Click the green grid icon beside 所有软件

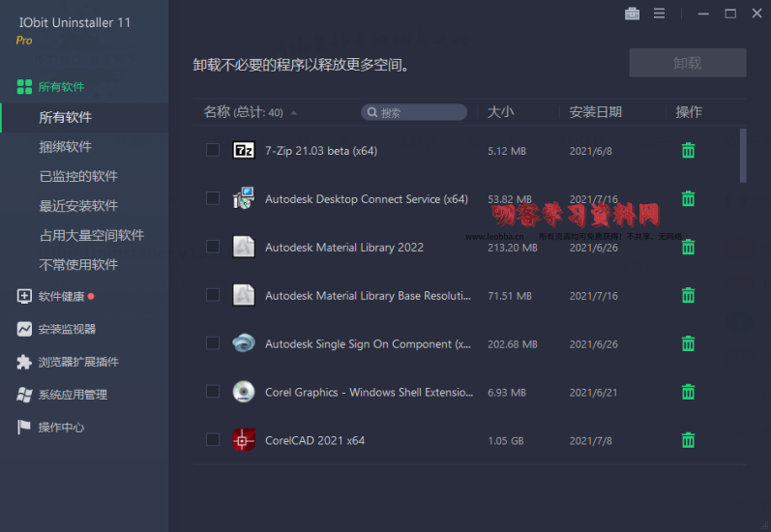(x=24, y=87)
